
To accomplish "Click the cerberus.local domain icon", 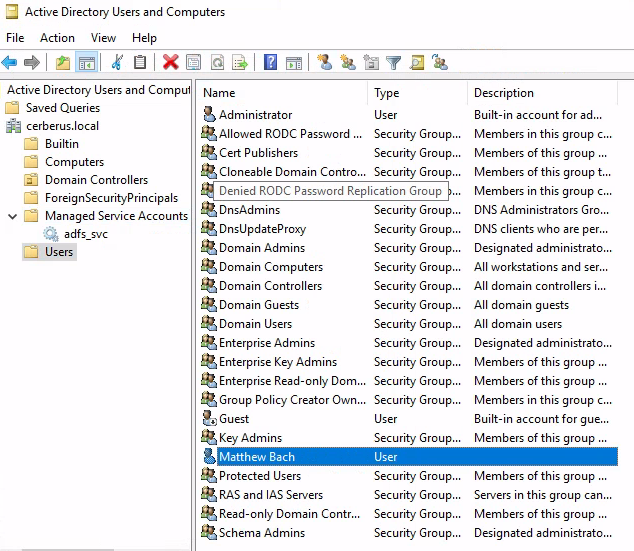I will [x=13, y=126].
